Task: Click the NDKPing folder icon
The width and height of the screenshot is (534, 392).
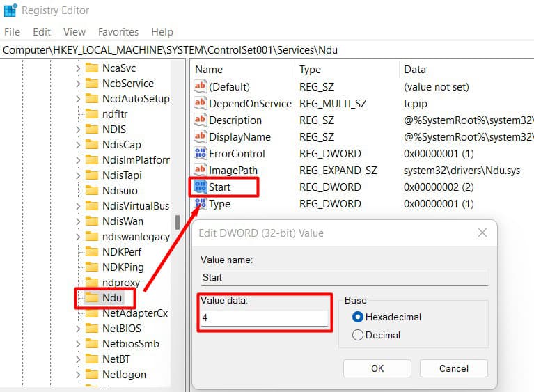Action: click(92, 267)
